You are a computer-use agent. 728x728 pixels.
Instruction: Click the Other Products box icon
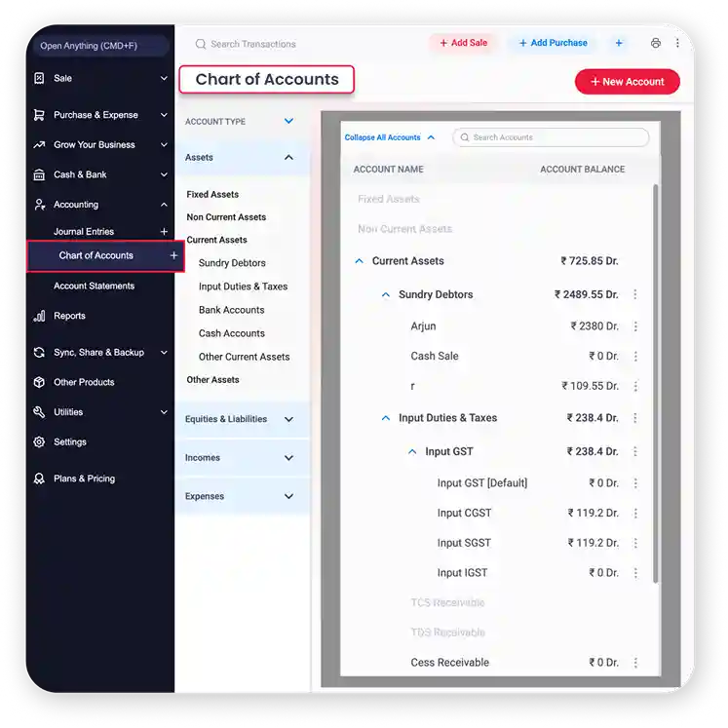point(39,382)
